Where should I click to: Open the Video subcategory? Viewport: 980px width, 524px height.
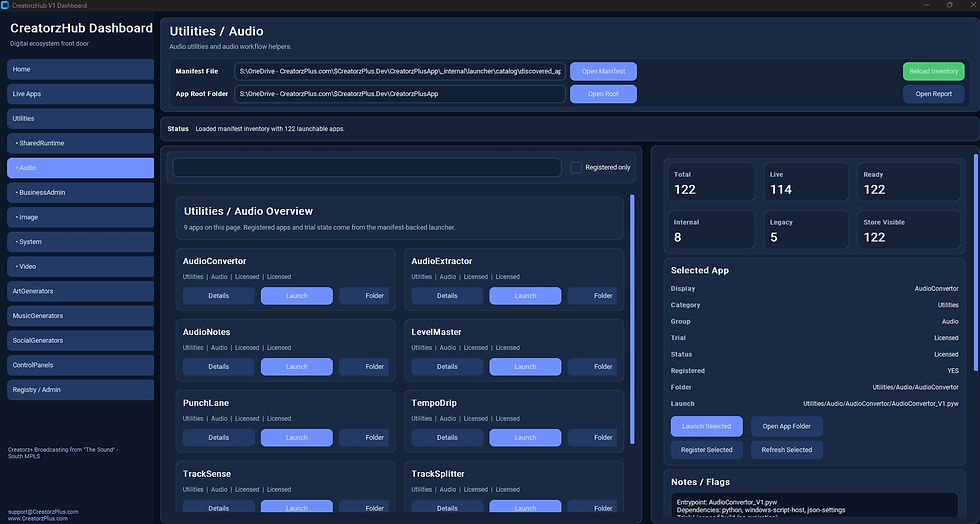[x=81, y=266]
